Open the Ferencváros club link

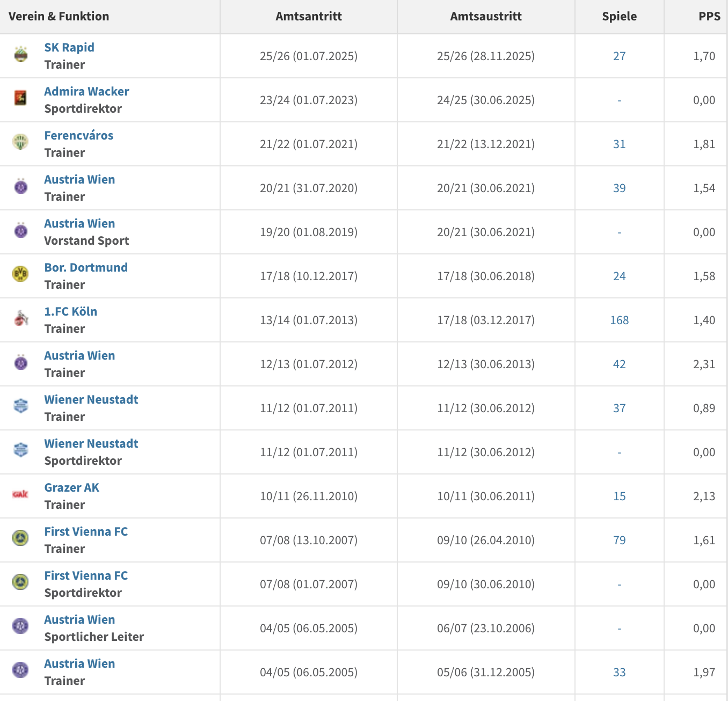click(x=79, y=135)
